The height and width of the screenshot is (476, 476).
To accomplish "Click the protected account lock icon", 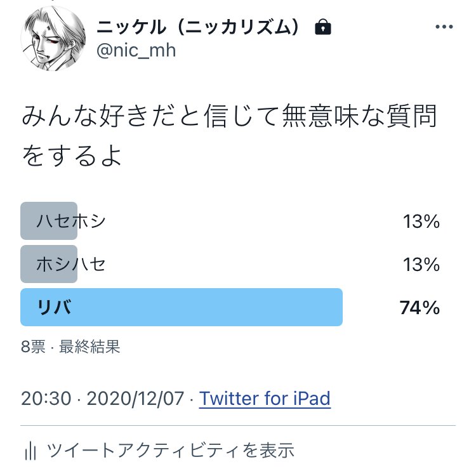I will pyautogui.click(x=323, y=27).
